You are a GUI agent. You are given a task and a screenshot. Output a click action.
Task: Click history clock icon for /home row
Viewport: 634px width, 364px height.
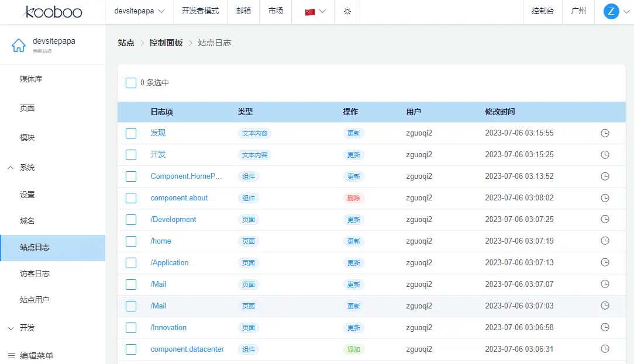(x=605, y=241)
